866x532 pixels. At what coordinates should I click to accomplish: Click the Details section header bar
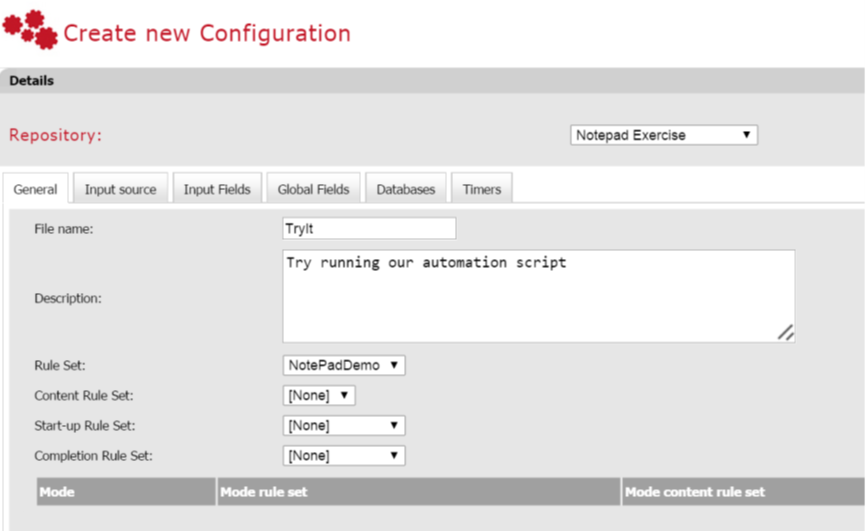tap(433, 81)
